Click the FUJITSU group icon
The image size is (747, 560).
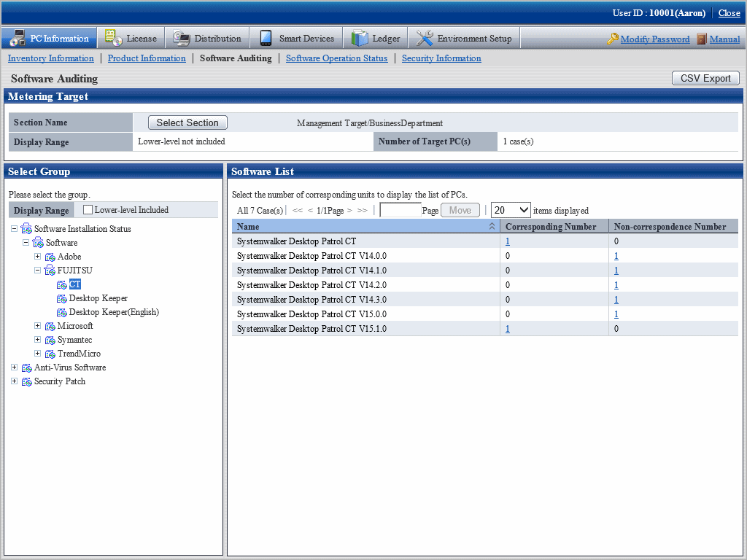50,271
